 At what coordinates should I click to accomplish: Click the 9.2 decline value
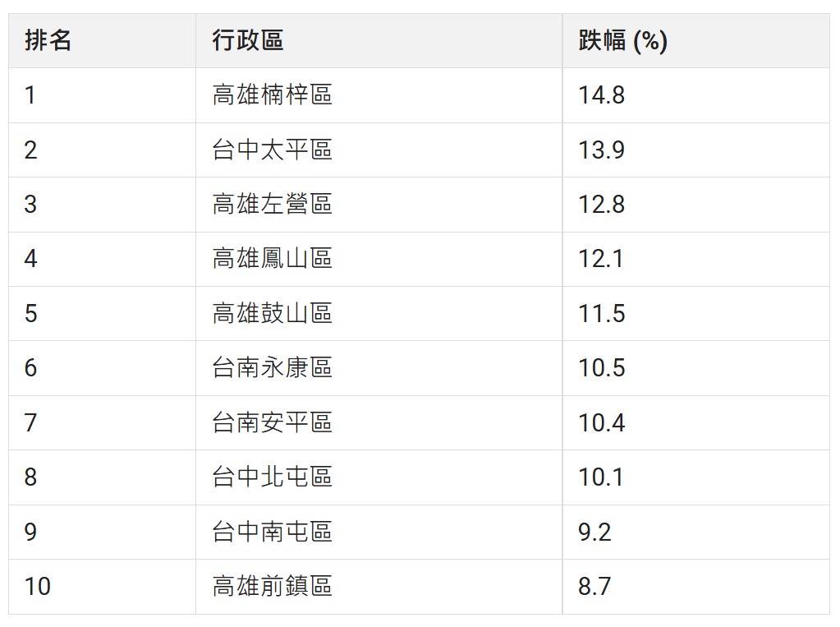[x=594, y=532]
